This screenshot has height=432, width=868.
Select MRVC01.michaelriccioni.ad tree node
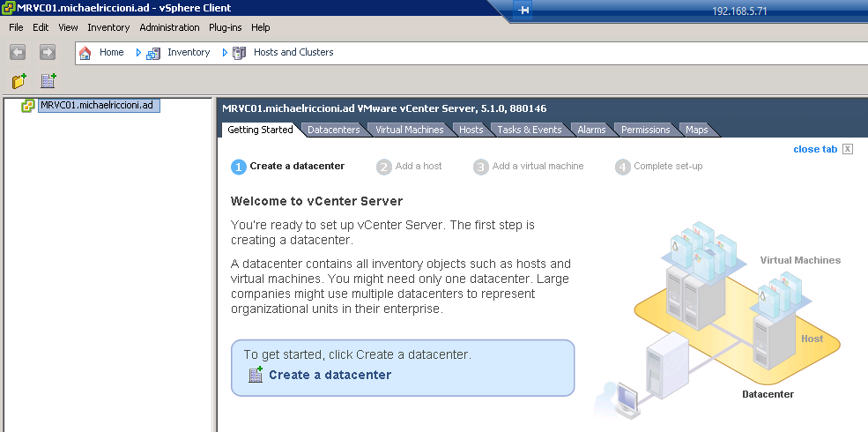(x=99, y=105)
